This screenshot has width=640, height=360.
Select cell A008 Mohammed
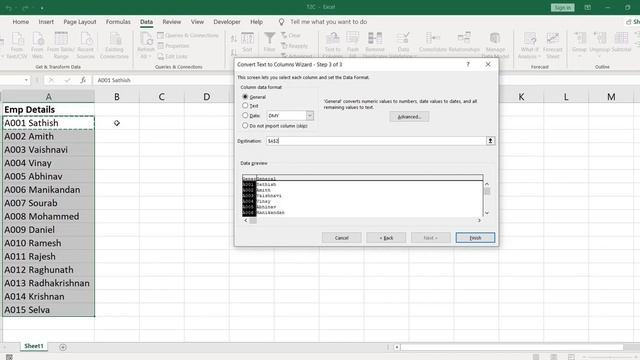tap(48, 216)
